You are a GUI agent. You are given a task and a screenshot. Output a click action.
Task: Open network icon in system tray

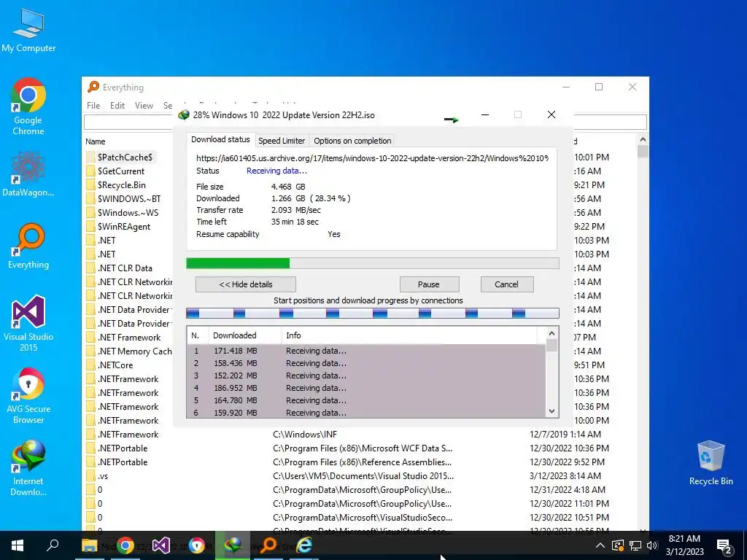(635, 545)
